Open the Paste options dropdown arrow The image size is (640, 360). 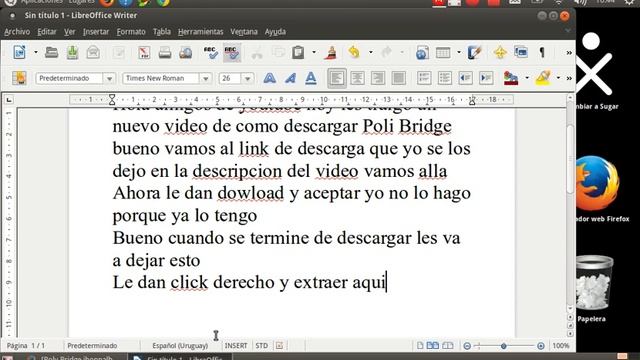(x=313, y=52)
